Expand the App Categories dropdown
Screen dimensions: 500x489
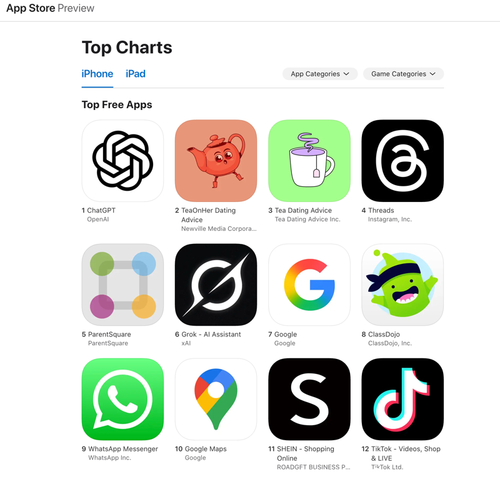point(320,74)
